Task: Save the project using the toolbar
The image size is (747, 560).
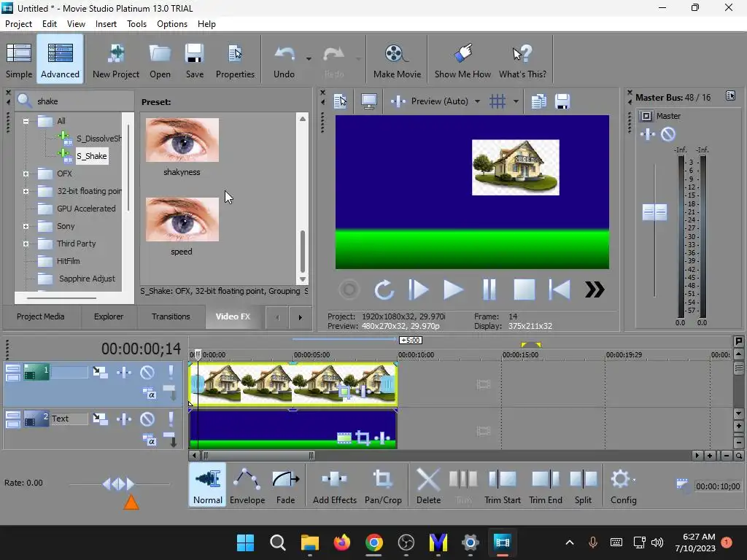Action: tap(194, 60)
